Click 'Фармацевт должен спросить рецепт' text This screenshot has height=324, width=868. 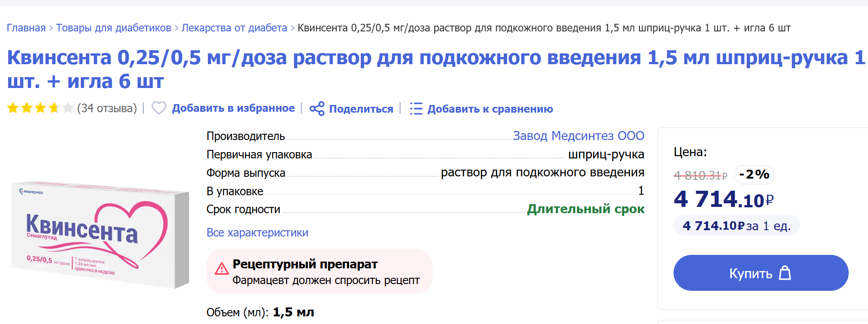(x=326, y=280)
